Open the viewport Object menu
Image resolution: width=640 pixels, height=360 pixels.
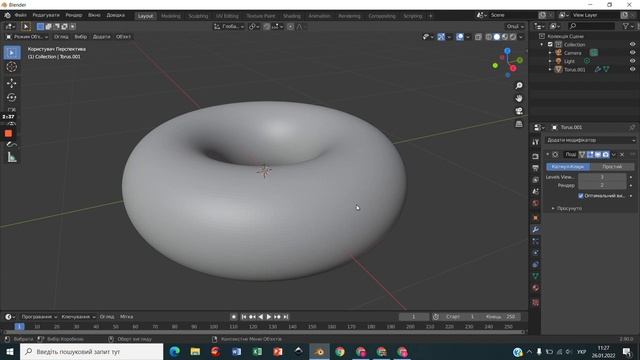coord(123,37)
